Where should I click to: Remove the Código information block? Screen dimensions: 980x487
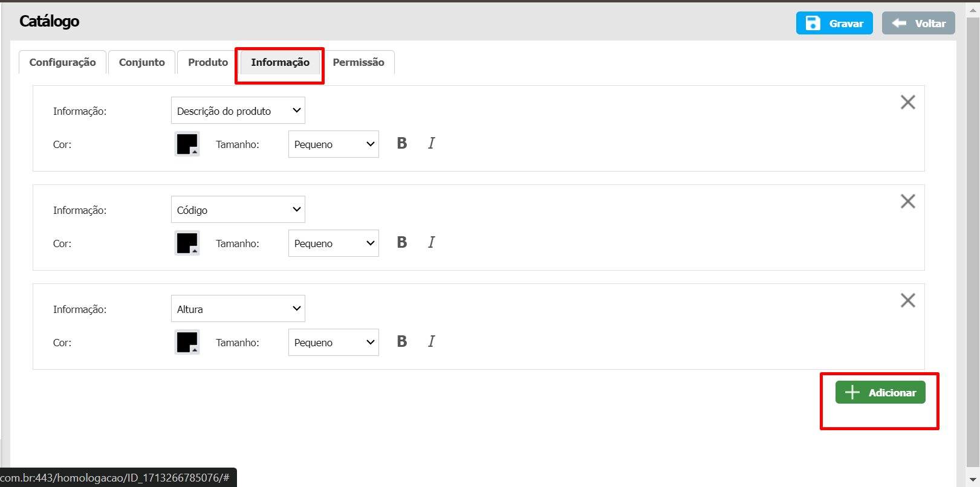click(x=907, y=201)
